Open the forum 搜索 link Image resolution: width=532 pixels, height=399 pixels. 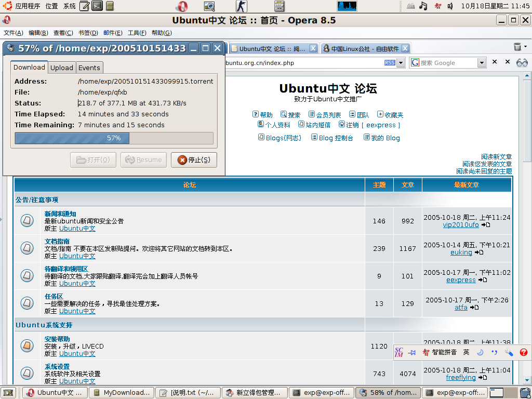click(x=290, y=115)
